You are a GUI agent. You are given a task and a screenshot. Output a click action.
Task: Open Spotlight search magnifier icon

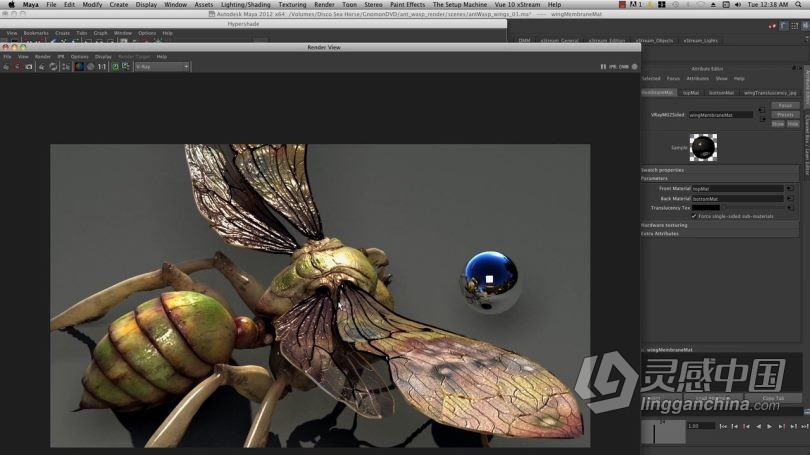799,4
